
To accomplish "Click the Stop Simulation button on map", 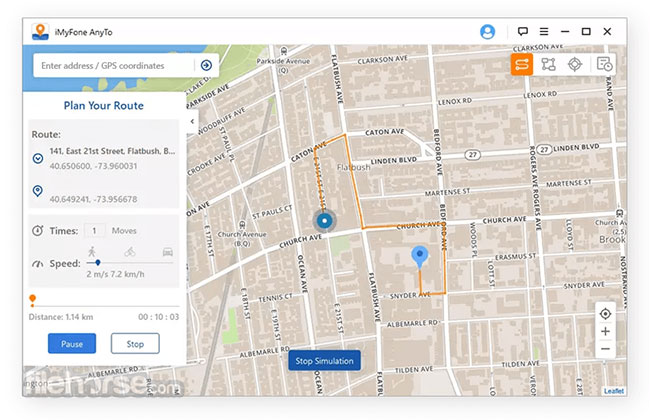I will [x=324, y=361].
